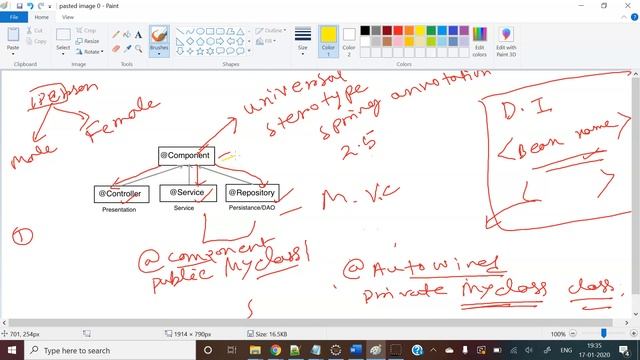The height and width of the screenshot is (360, 640).
Task: Choose the Oval shape
Action: [x=200, y=31]
